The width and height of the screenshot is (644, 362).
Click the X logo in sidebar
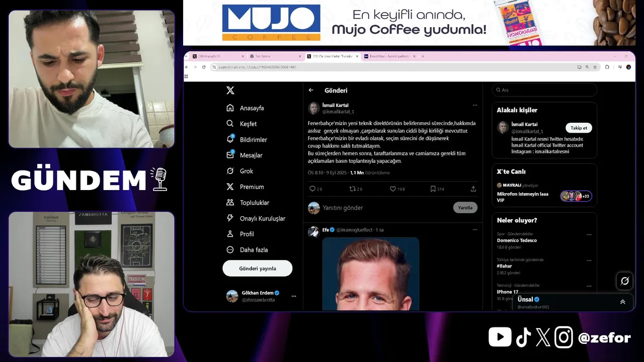(x=230, y=90)
